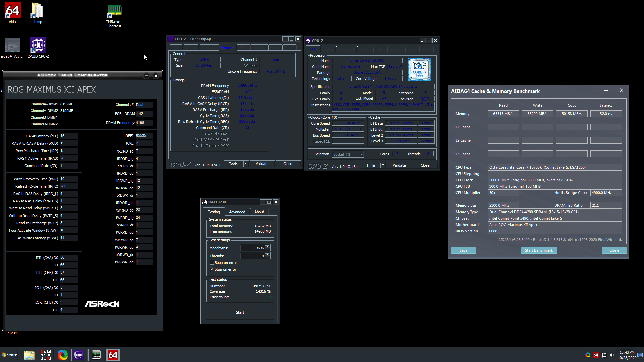The height and width of the screenshot is (362, 644).
Task: Click the Memory Read 65545 MB/s value
Action: 503,114
